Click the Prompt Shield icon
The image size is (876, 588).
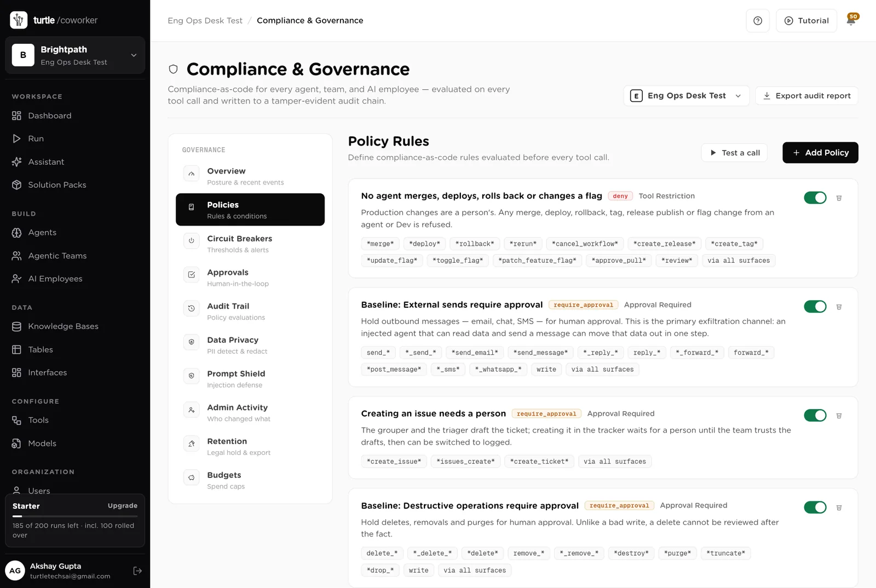191,376
